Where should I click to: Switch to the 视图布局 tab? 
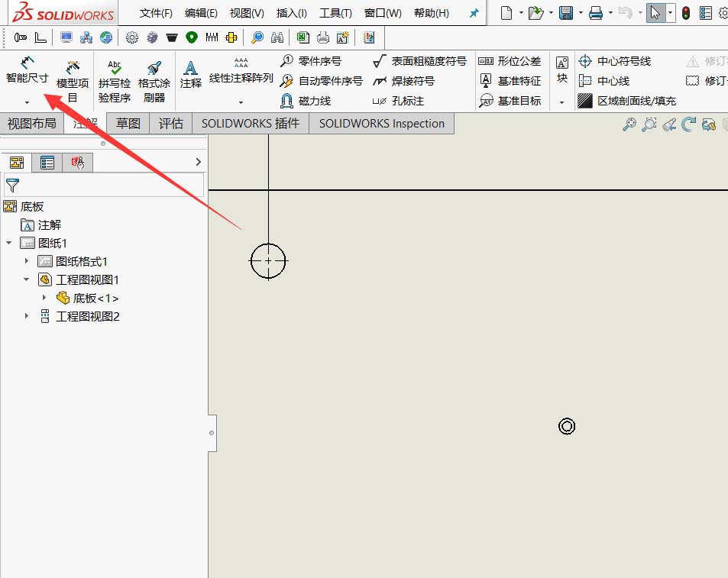[x=31, y=124]
